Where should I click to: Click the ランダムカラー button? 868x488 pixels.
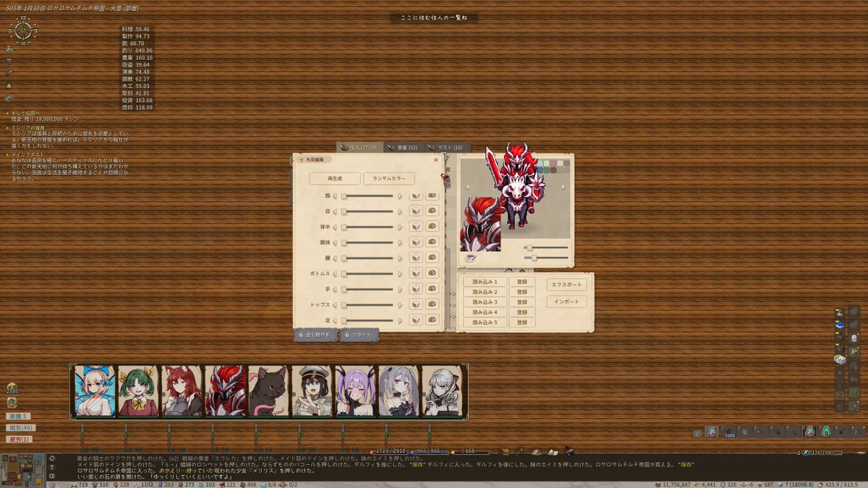389,178
